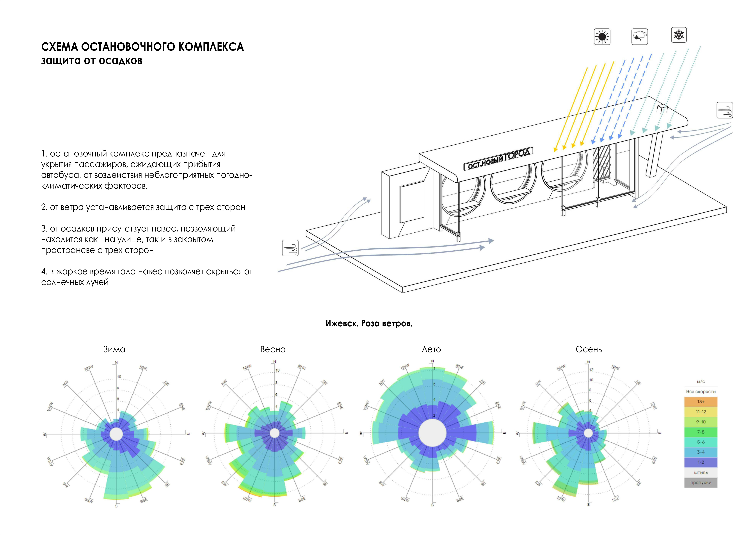Click the white center of the Весна wind rose
Screen dimensions: 756x535
pos(274,433)
